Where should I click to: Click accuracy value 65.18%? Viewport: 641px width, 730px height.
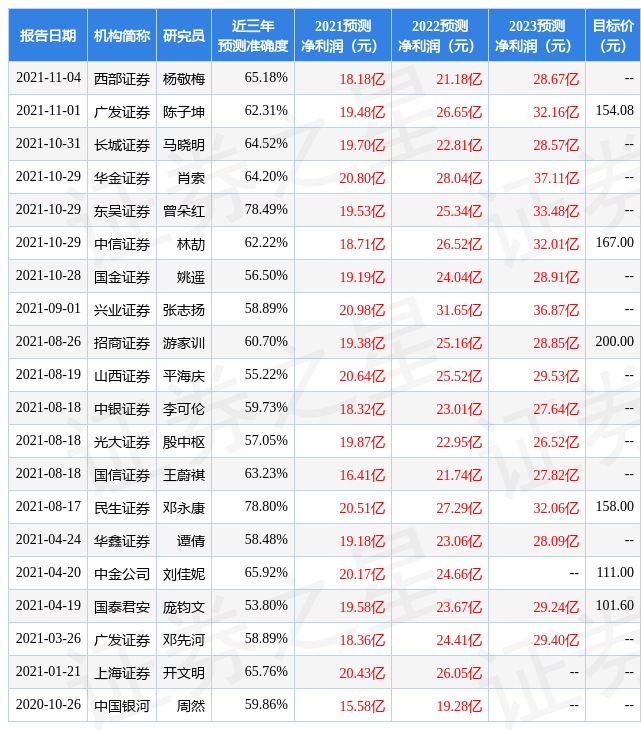click(266, 77)
